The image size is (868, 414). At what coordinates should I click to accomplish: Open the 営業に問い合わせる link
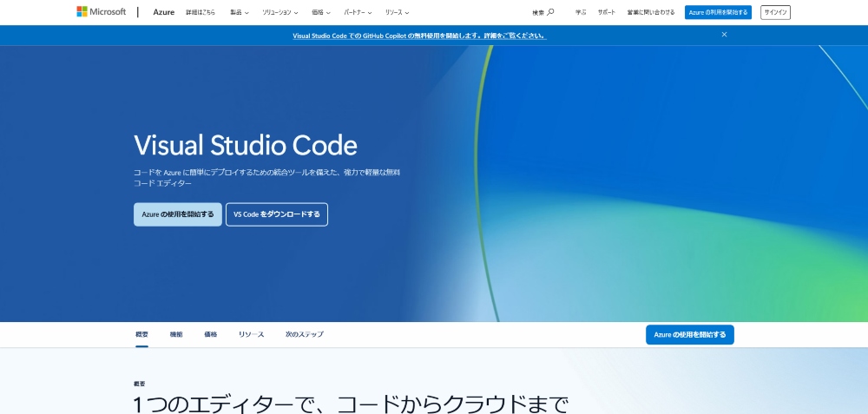point(651,12)
